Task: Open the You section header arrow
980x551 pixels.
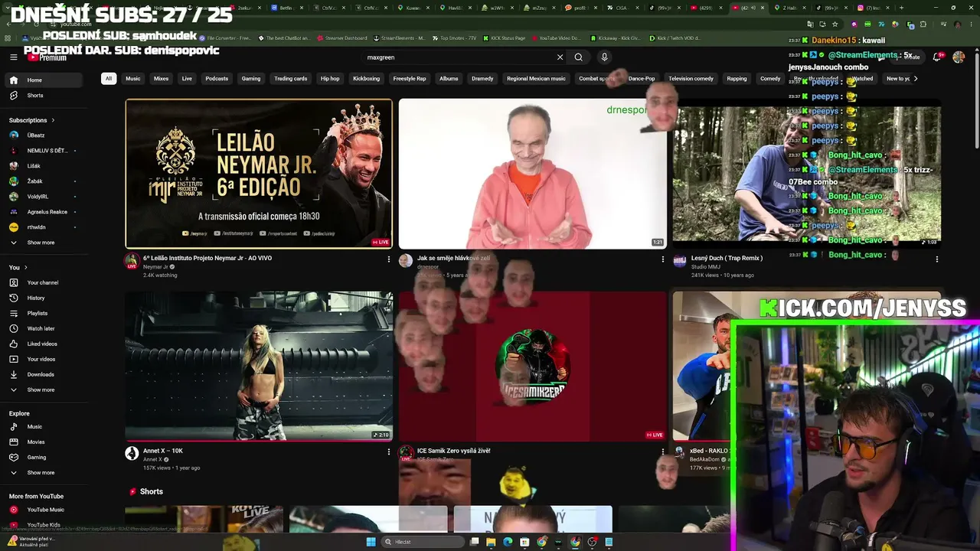Action: (25, 267)
